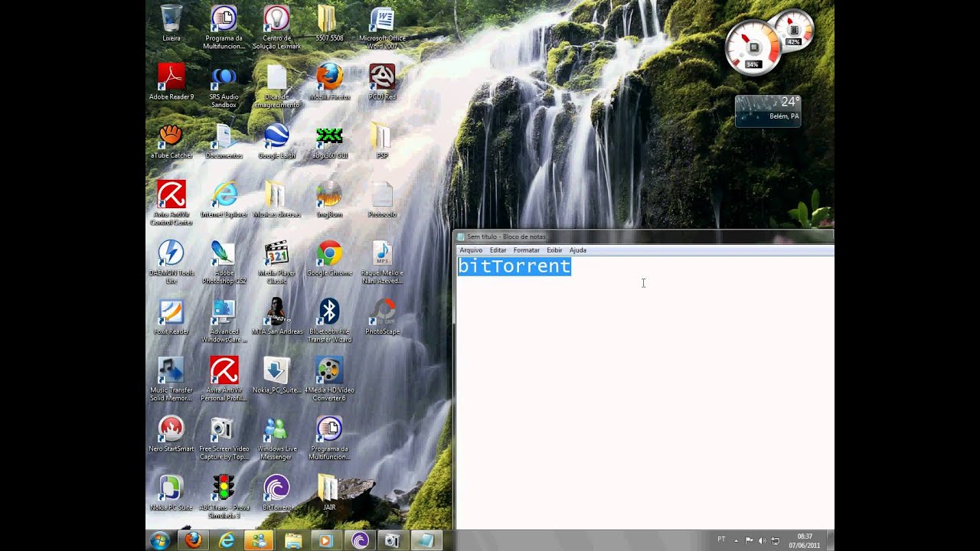Launch Internet Explorer desktop shortcut
The width and height of the screenshot is (980, 551).
coord(224,201)
